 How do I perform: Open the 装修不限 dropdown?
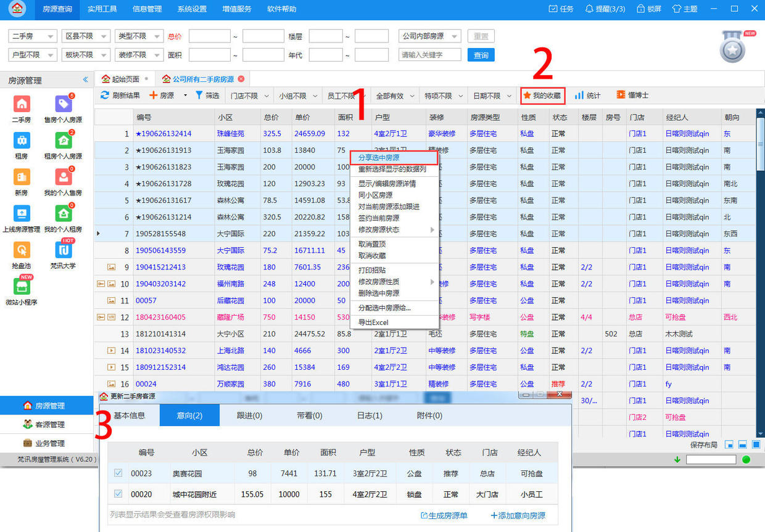pyautogui.click(x=139, y=54)
